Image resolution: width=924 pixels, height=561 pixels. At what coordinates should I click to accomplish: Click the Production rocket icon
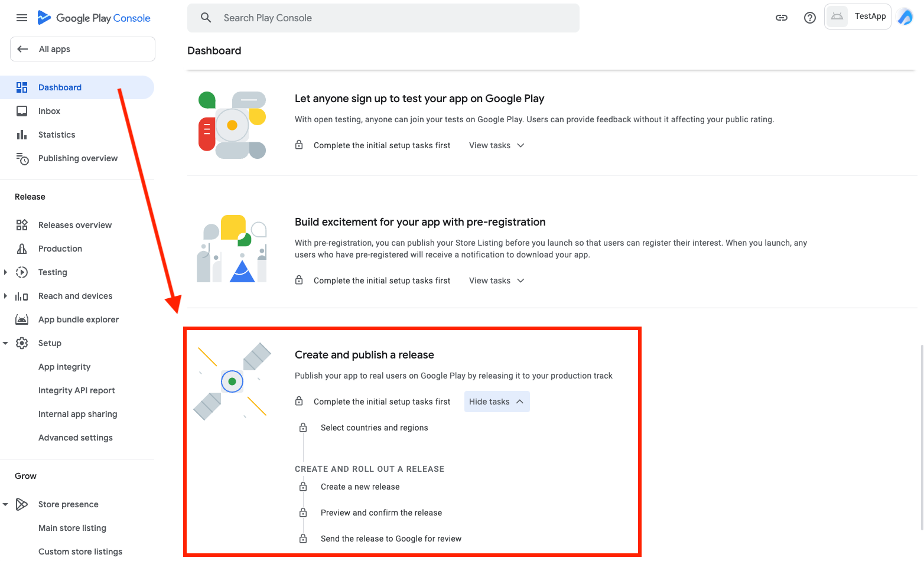coord(22,249)
